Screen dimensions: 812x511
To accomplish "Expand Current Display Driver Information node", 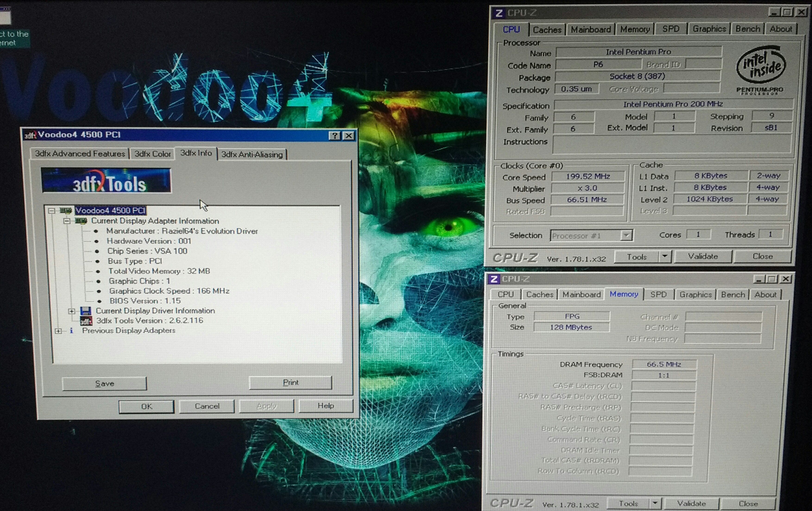I will pyautogui.click(x=72, y=311).
